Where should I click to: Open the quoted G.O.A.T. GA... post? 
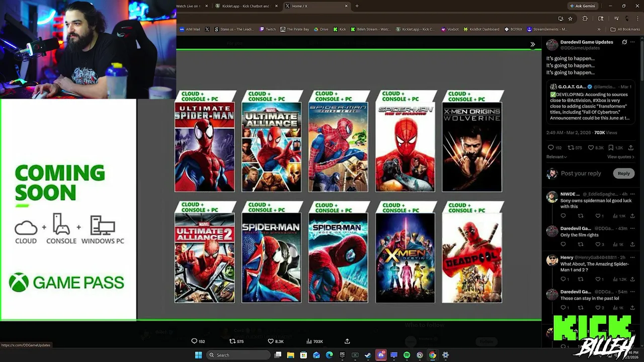(590, 102)
